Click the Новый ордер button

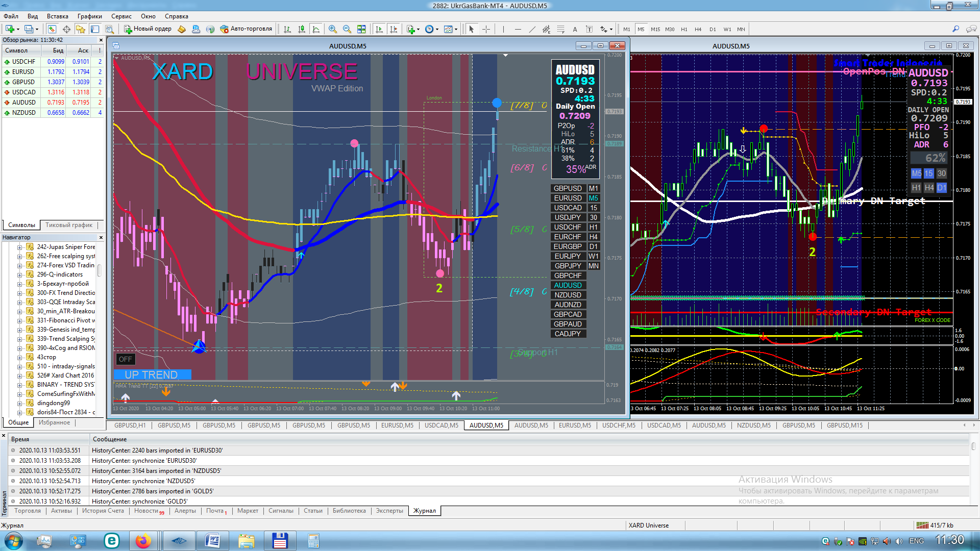[x=148, y=29]
